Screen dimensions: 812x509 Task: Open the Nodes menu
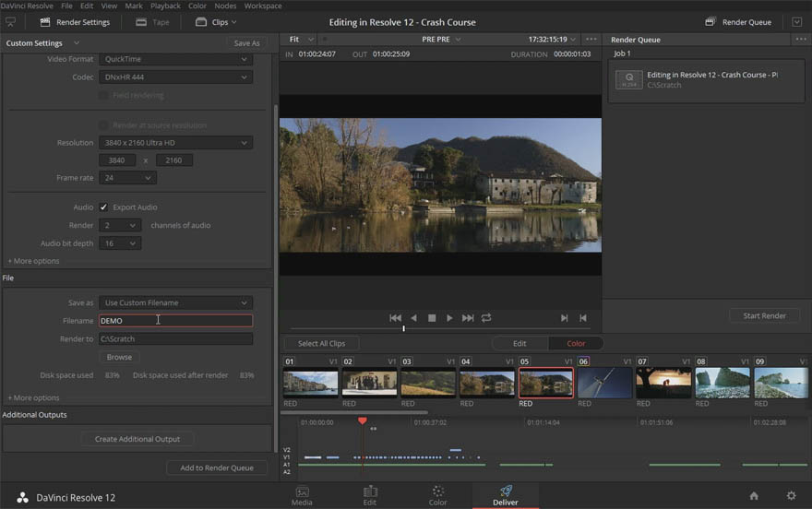coord(225,6)
